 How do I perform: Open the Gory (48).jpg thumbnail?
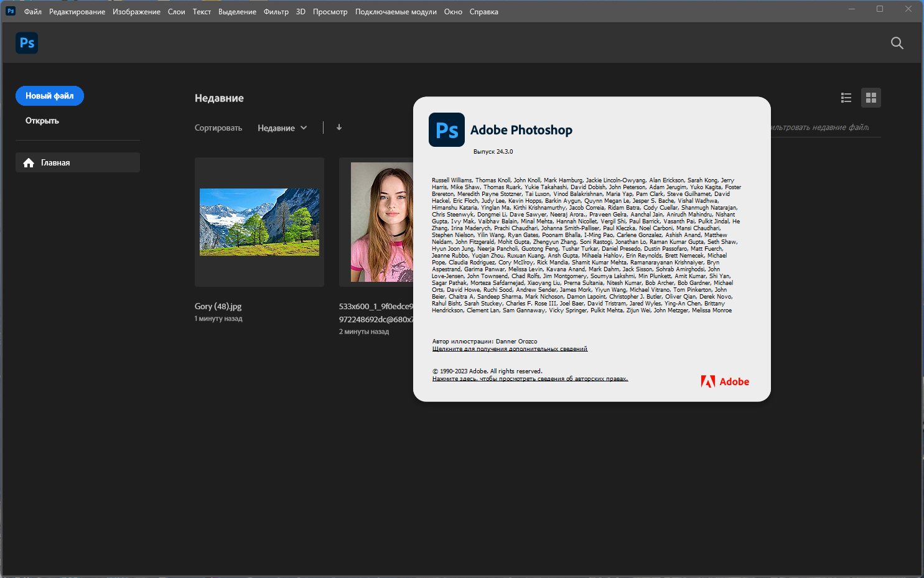pos(259,222)
